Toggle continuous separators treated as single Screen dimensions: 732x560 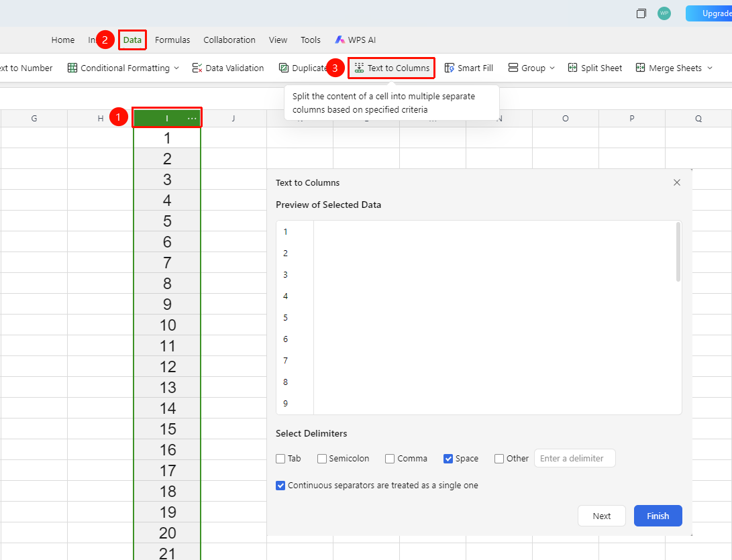click(280, 486)
